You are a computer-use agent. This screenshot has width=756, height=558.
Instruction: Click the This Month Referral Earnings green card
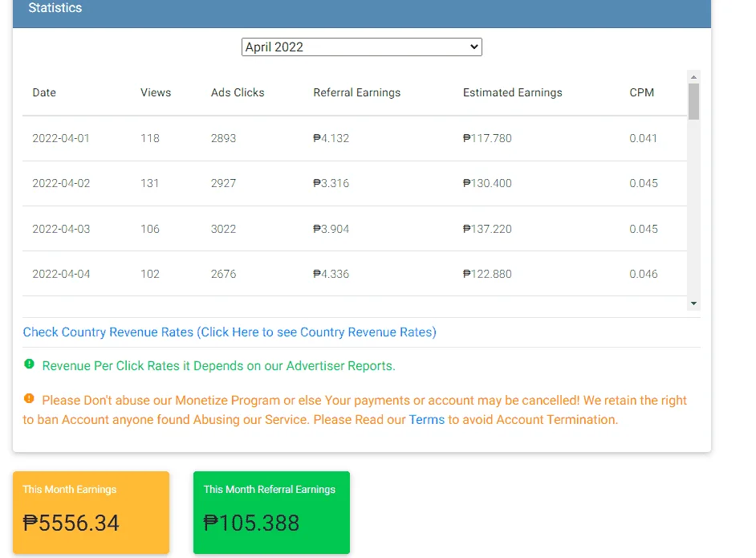point(271,512)
